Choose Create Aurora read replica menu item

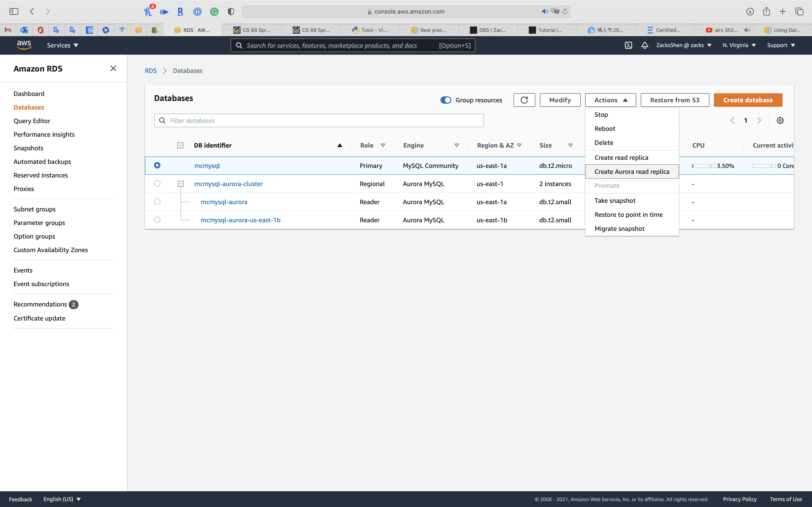pyautogui.click(x=631, y=172)
